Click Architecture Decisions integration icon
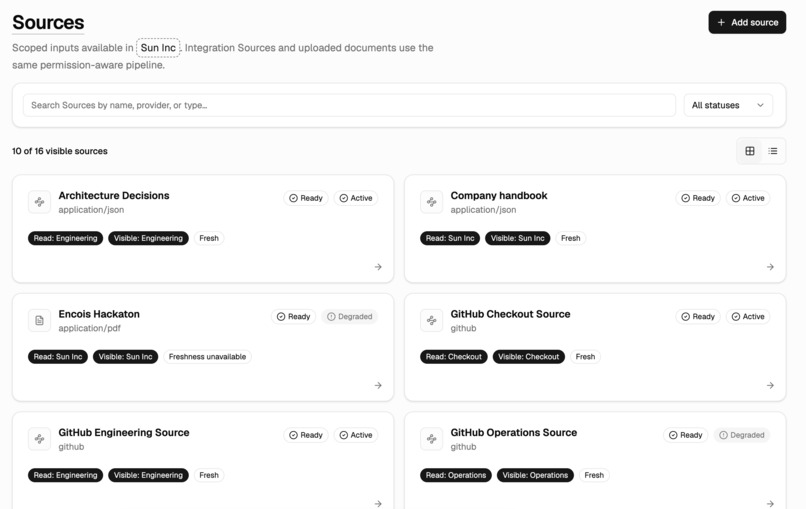 [x=39, y=202]
